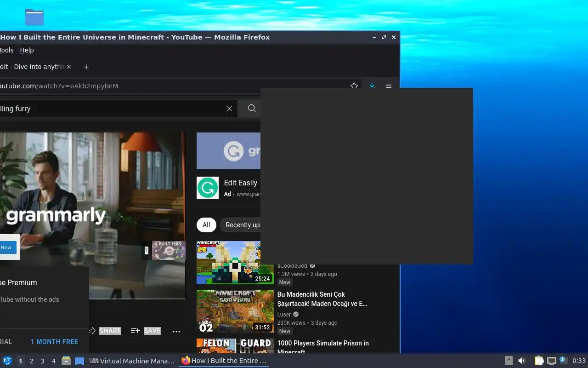The image size is (588, 368).
Task: Switch to workspace 2 in the pager
Action: pos(32,361)
